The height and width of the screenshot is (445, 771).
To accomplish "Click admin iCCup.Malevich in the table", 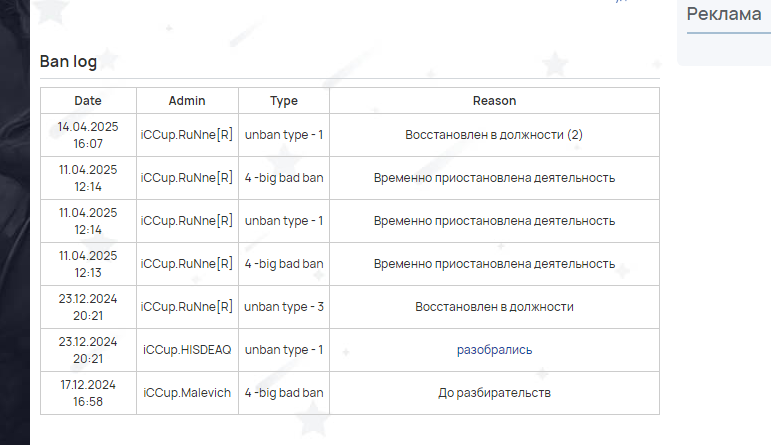I will click(x=187, y=393).
